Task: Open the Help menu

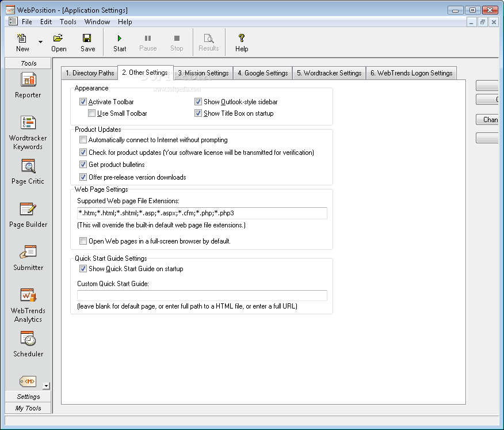Action: coord(125,22)
